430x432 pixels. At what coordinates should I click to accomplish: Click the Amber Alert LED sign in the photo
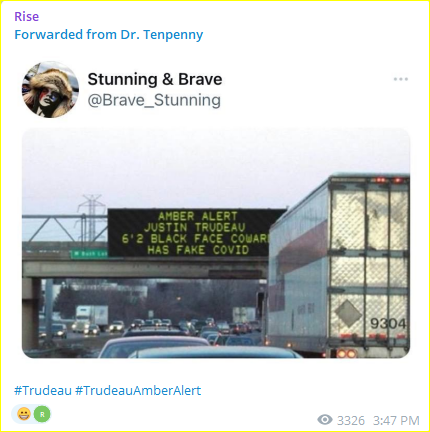(197, 233)
